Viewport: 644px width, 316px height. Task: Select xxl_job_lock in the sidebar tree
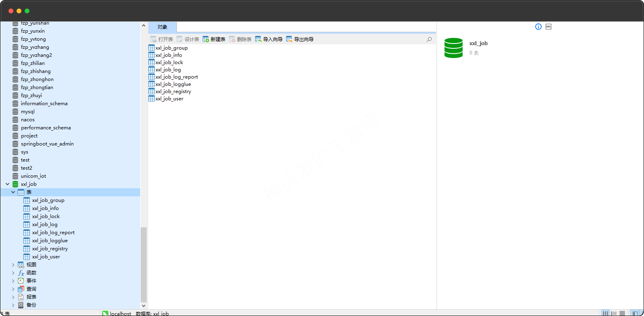(x=46, y=216)
